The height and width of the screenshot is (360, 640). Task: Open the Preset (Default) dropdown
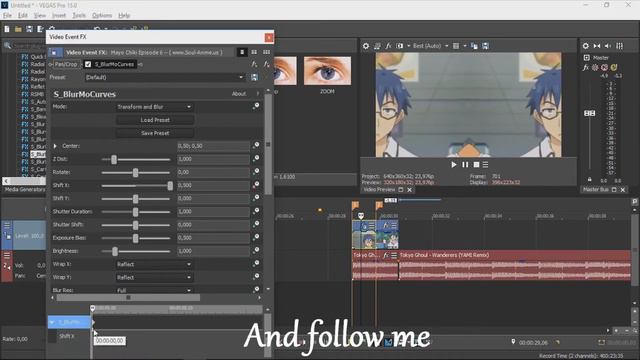click(x=164, y=77)
